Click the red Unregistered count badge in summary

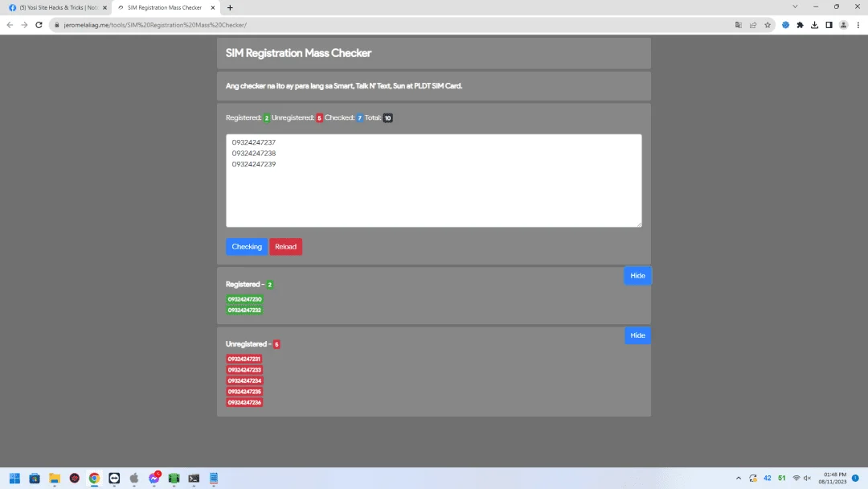point(319,118)
